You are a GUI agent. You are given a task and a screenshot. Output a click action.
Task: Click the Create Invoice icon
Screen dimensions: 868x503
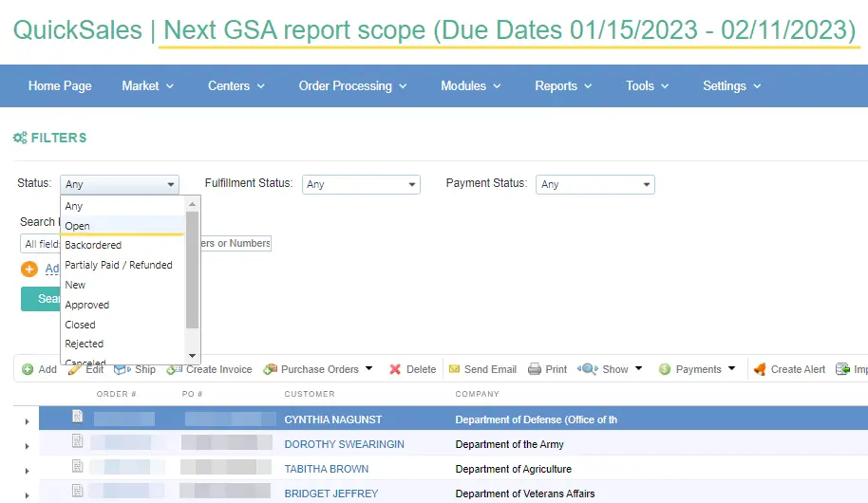tap(175, 369)
